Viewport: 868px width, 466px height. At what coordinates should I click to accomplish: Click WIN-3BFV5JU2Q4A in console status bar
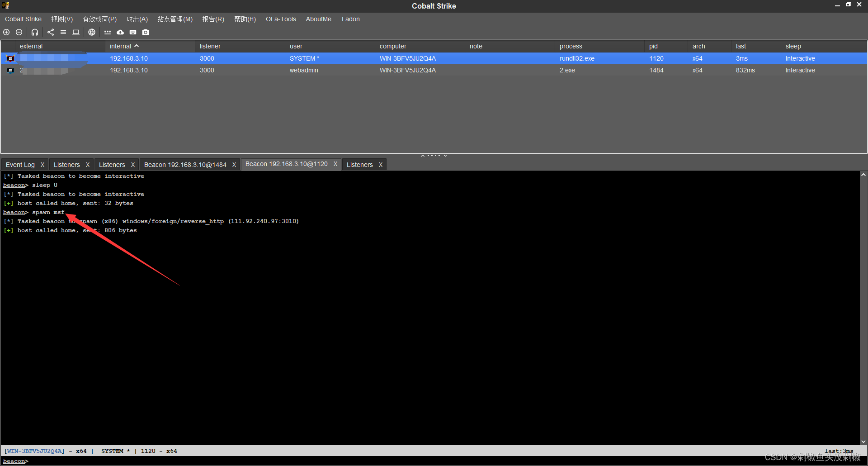pyautogui.click(x=34, y=451)
